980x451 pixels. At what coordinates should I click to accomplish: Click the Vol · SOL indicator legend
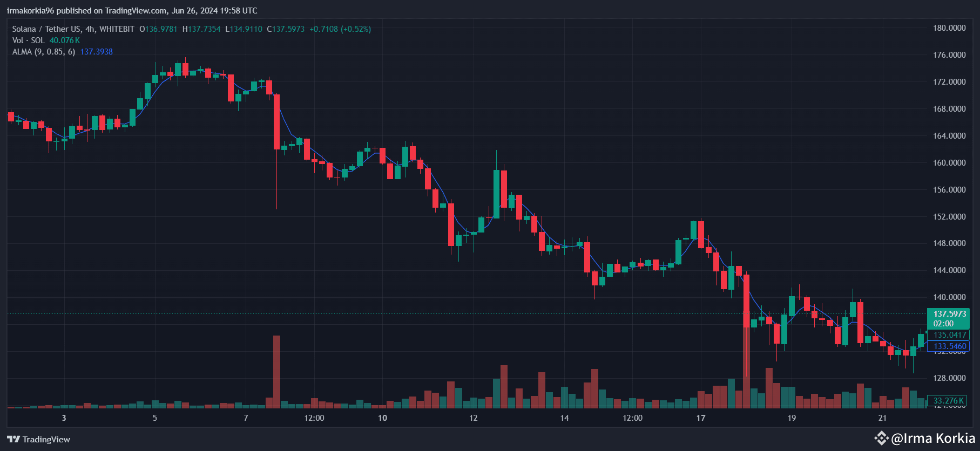coord(29,40)
